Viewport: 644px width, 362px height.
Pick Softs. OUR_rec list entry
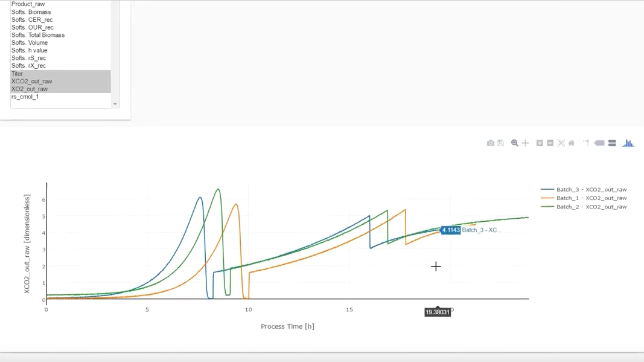[33, 27]
